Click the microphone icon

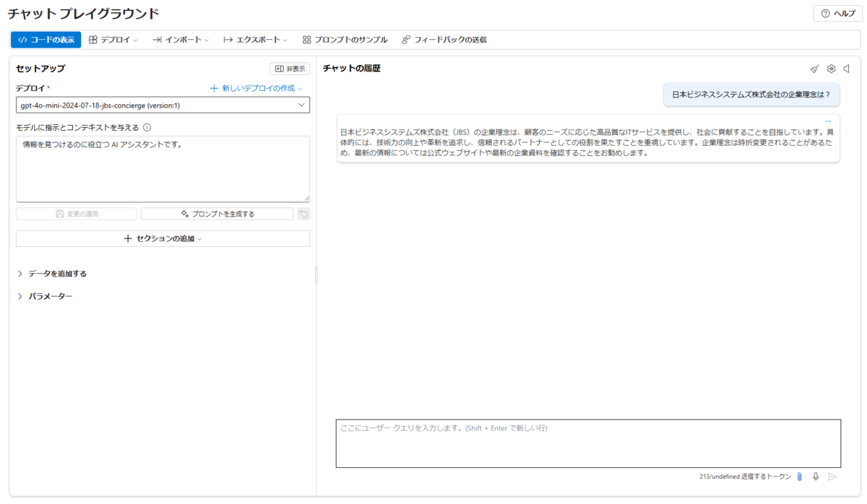816,477
